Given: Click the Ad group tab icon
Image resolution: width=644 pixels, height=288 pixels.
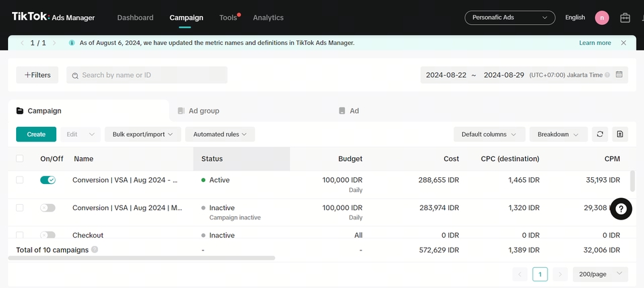Looking at the screenshot, I should point(181,111).
